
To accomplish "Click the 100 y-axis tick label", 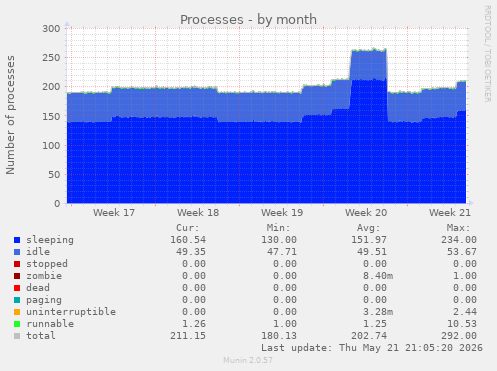I will [51, 145].
